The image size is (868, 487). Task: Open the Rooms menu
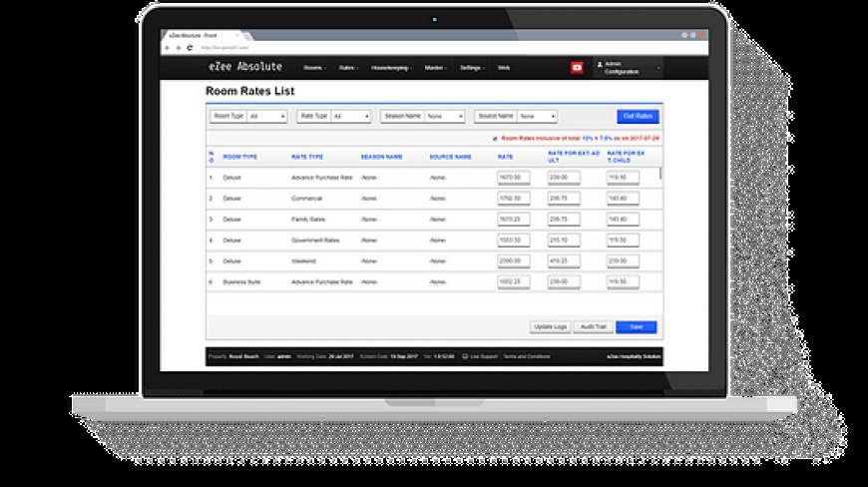(x=314, y=68)
